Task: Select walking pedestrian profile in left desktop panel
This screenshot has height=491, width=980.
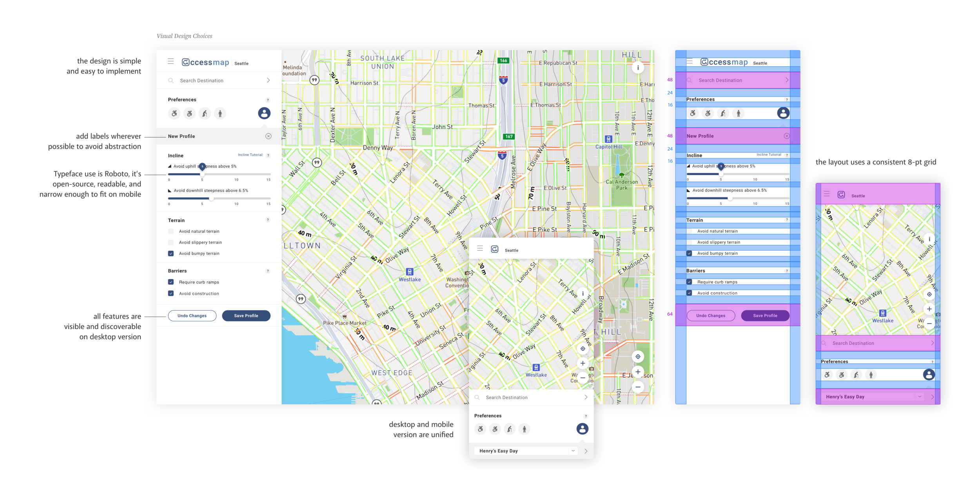Action: pos(220,114)
